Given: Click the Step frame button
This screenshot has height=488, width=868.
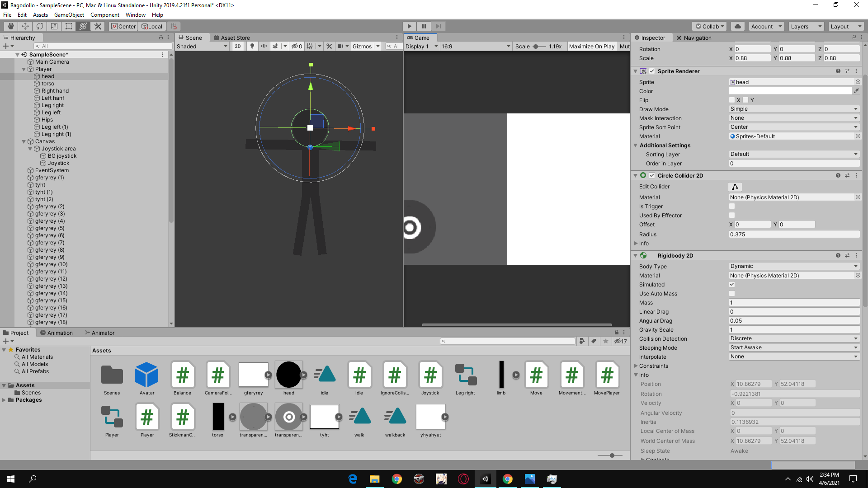Looking at the screenshot, I should coord(438,26).
